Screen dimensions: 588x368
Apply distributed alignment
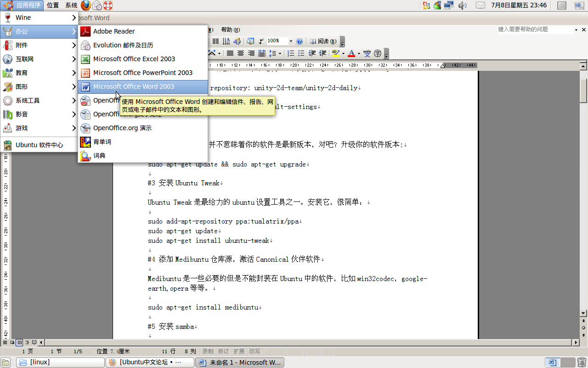tap(262, 53)
